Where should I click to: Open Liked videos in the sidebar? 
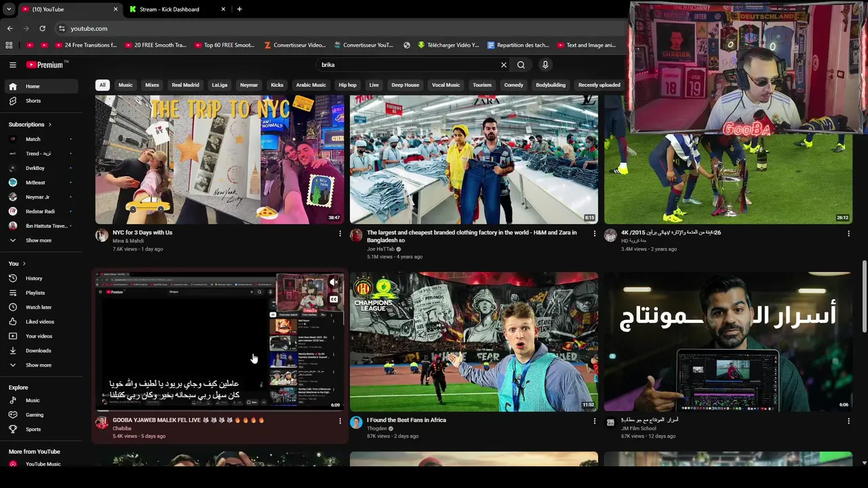(40, 322)
